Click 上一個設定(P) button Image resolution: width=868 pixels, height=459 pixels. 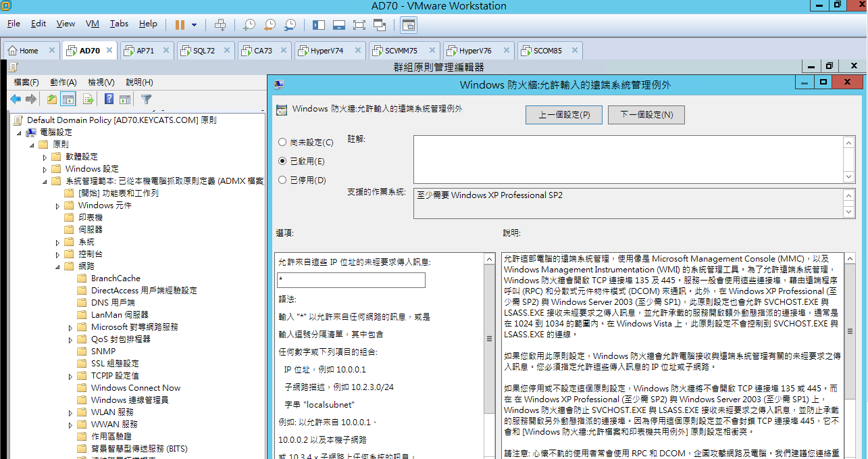click(564, 115)
